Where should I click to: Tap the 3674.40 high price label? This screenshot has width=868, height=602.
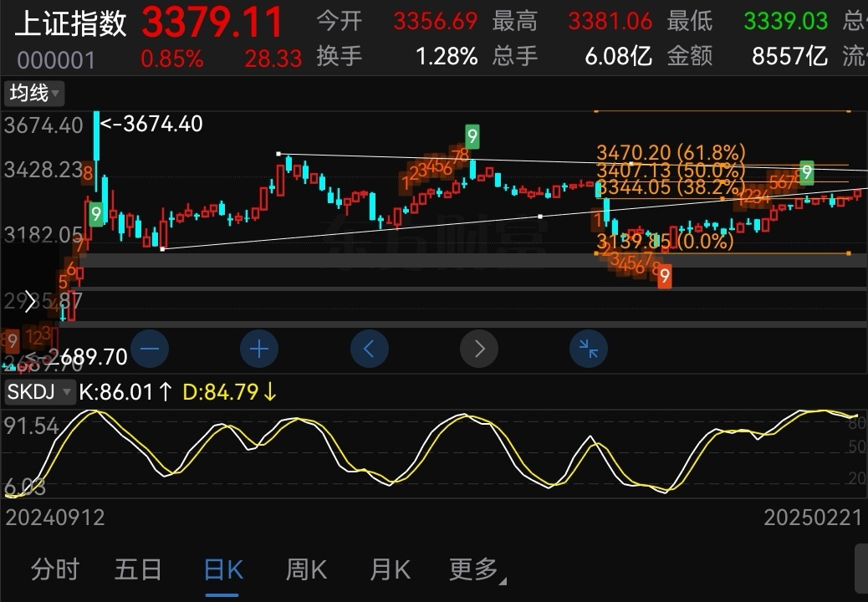(151, 124)
